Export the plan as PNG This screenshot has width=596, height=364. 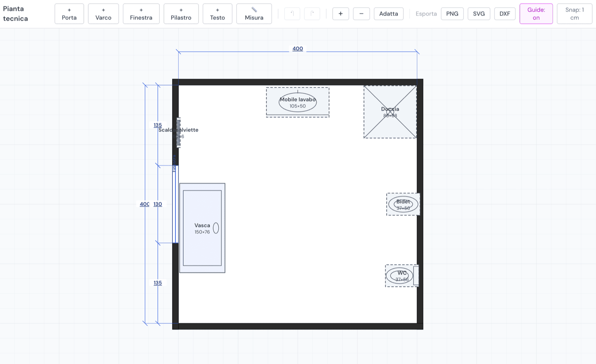click(452, 14)
